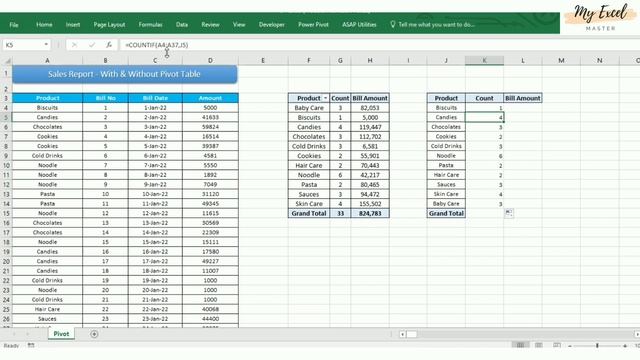Select column K header
Screen dimensions: 640x360
point(484,60)
